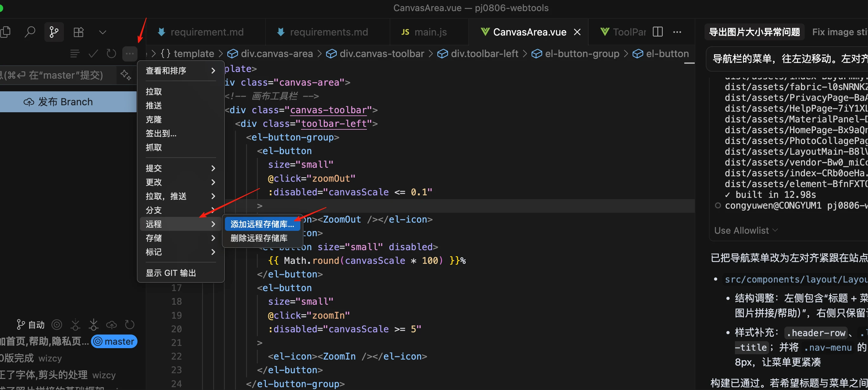Publish Branch with the blue button

68,101
